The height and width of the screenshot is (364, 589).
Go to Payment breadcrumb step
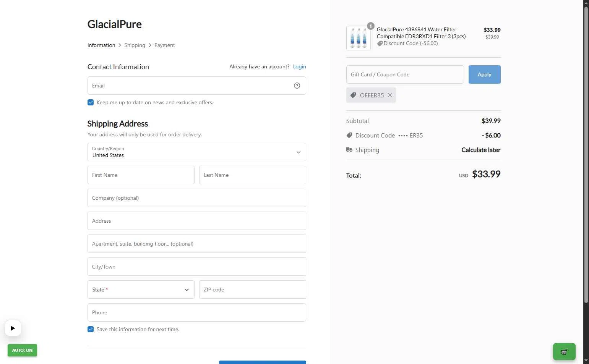coord(165,45)
